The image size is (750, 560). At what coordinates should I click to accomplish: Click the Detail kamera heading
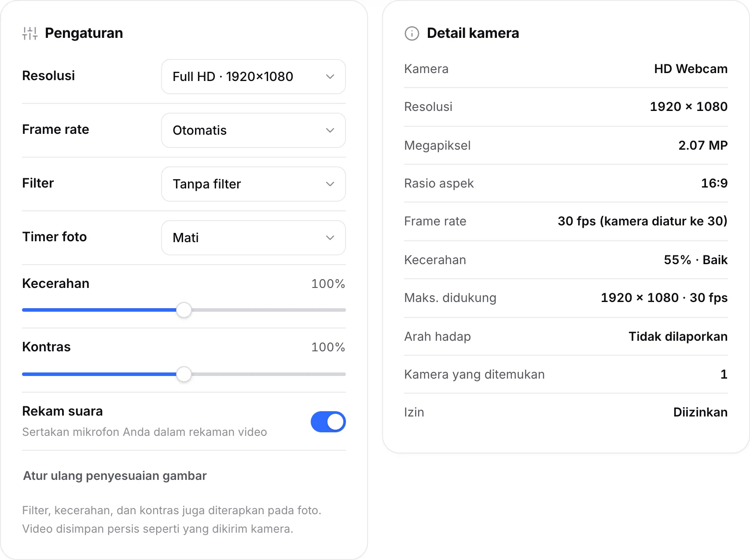pos(473,33)
